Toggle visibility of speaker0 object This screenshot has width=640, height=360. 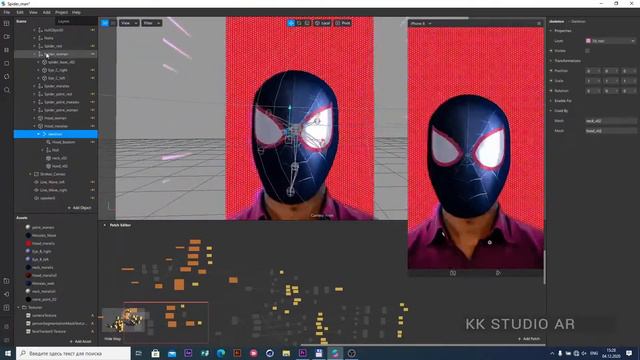click(x=93, y=198)
